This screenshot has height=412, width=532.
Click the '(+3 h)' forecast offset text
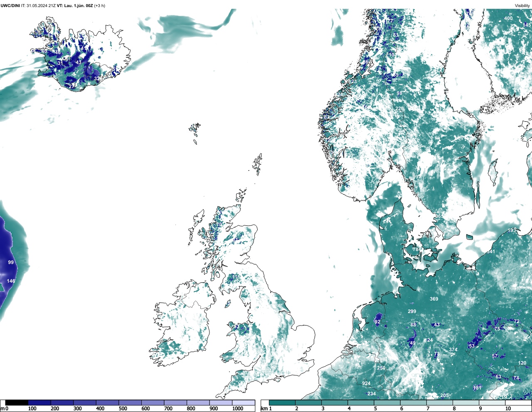click(100, 5)
